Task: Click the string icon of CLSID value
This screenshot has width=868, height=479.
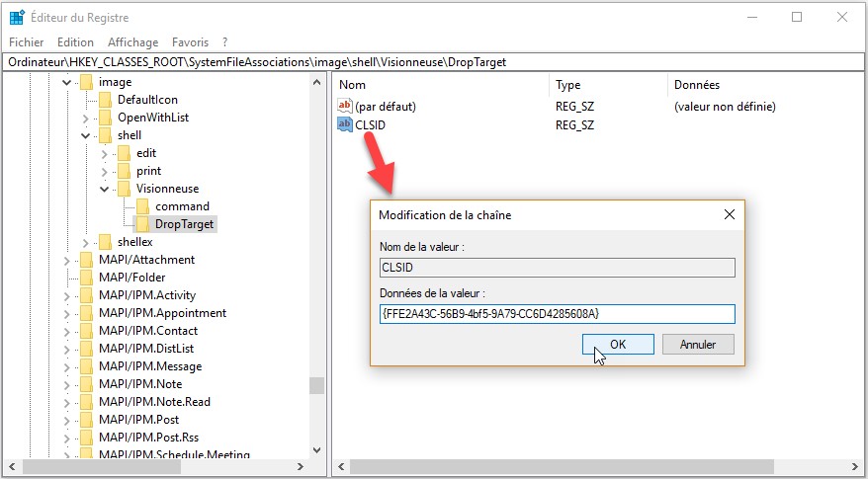Action: [x=345, y=124]
